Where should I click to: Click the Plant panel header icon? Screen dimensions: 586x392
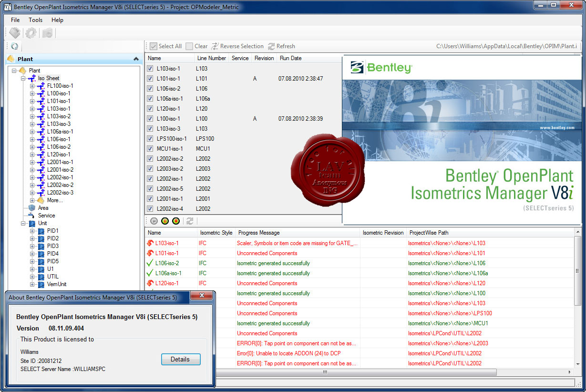pyautogui.click(x=11, y=59)
